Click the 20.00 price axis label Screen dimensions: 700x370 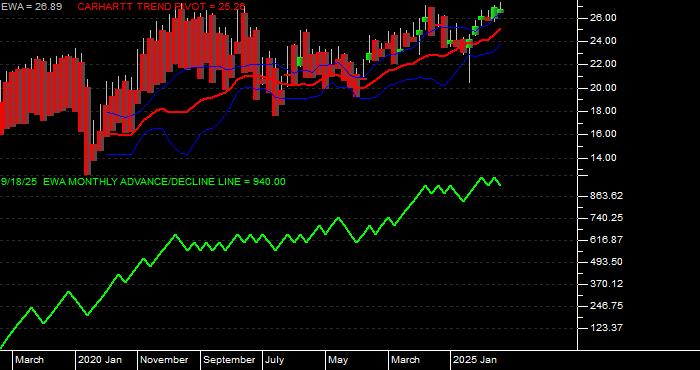point(604,88)
